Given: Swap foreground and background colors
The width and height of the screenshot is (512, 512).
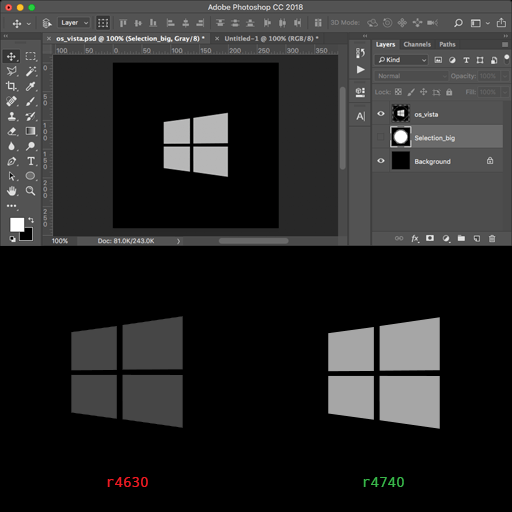Looking at the screenshot, I should click(x=31, y=220).
